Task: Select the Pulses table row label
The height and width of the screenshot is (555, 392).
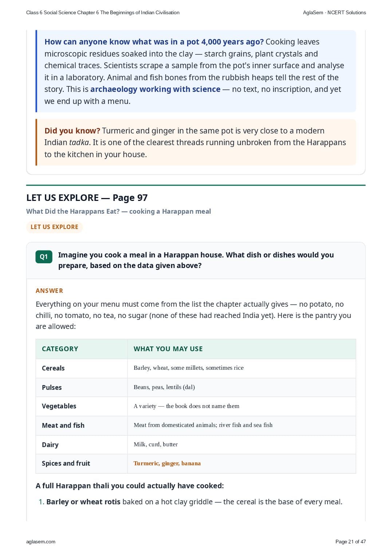Action: 52,387
